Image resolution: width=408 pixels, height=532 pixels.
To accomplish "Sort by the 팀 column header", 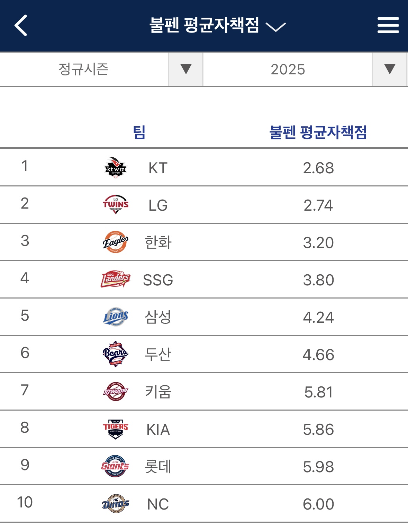I will (x=139, y=132).
